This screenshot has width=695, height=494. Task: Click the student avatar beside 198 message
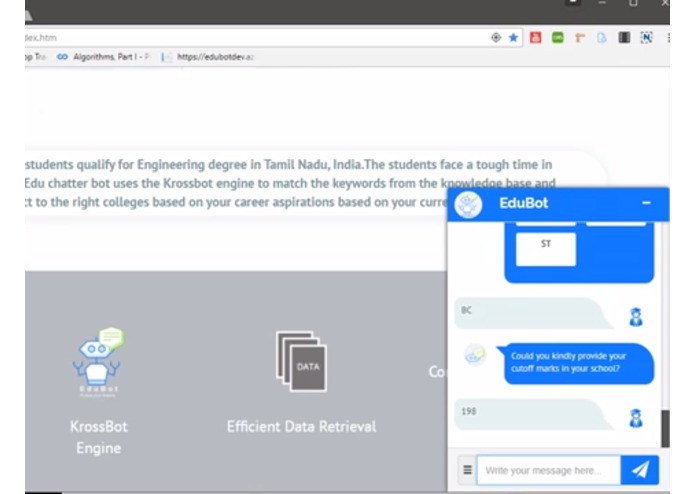pos(636,418)
